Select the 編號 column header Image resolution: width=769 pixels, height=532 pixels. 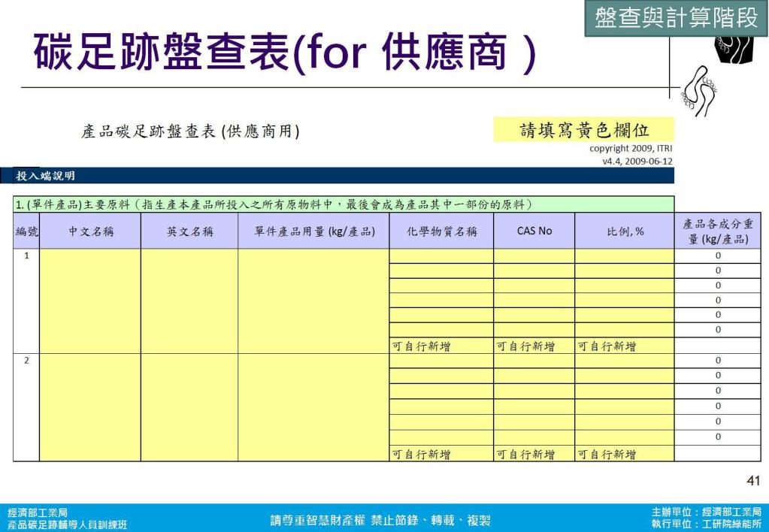pos(26,231)
